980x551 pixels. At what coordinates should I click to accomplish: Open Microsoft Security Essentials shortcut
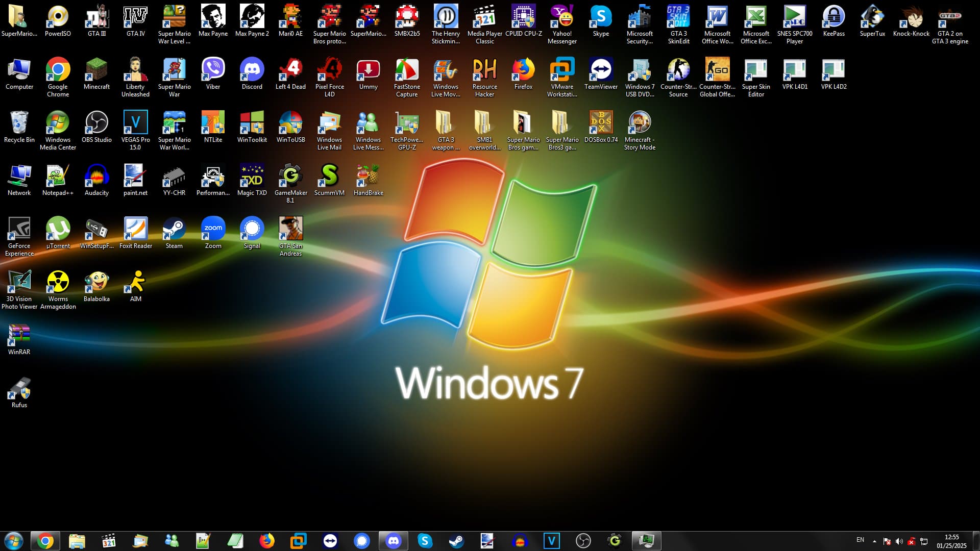tap(640, 24)
